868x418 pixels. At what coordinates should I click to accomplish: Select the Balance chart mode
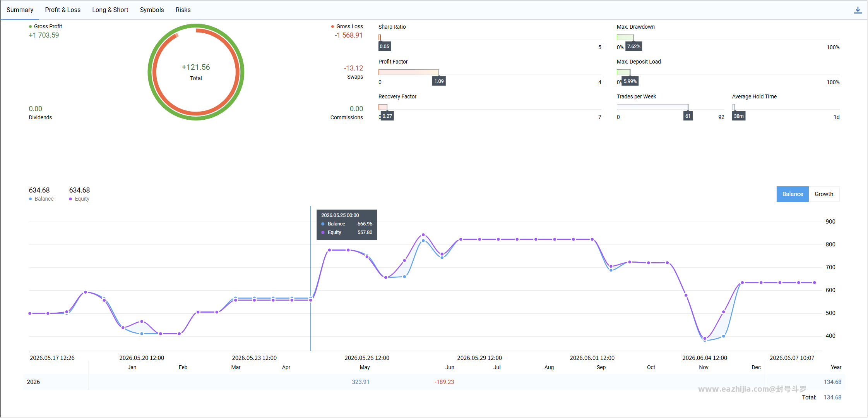click(x=793, y=194)
